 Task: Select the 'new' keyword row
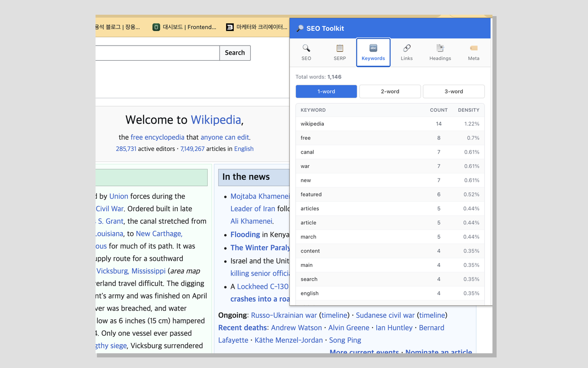pos(390,180)
